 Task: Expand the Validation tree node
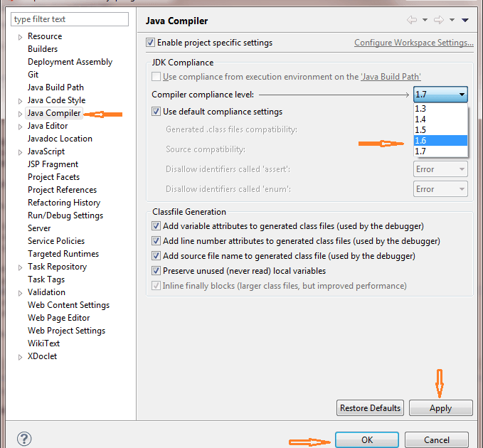tap(20, 292)
